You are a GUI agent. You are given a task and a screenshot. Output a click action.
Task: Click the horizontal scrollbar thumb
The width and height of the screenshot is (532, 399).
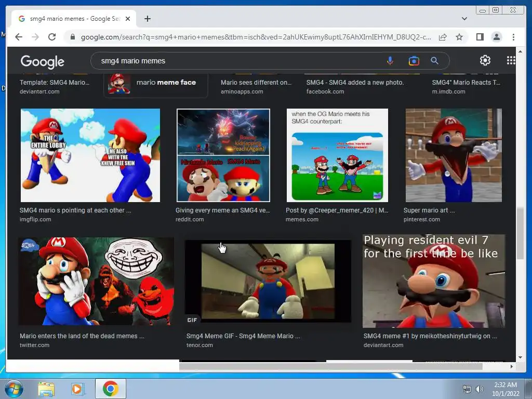pyautogui.click(x=331, y=366)
